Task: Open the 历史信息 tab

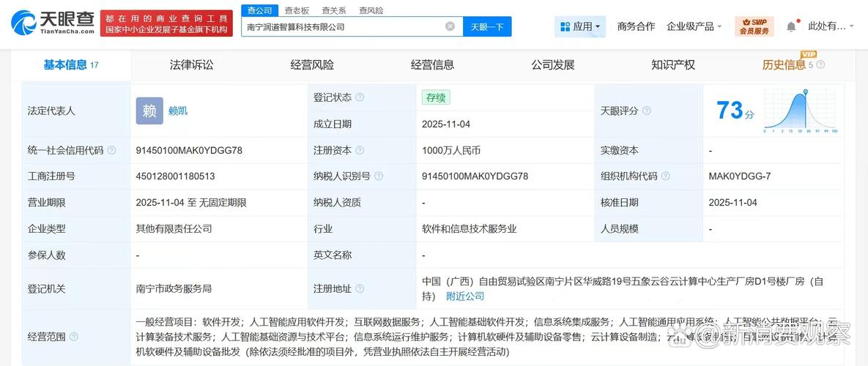Action: pos(784,64)
